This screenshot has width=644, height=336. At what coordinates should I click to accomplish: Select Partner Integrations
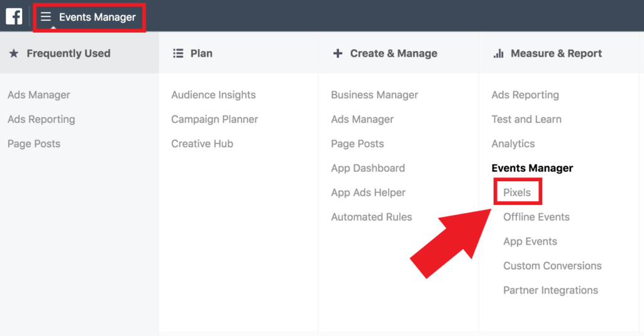(x=550, y=291)
